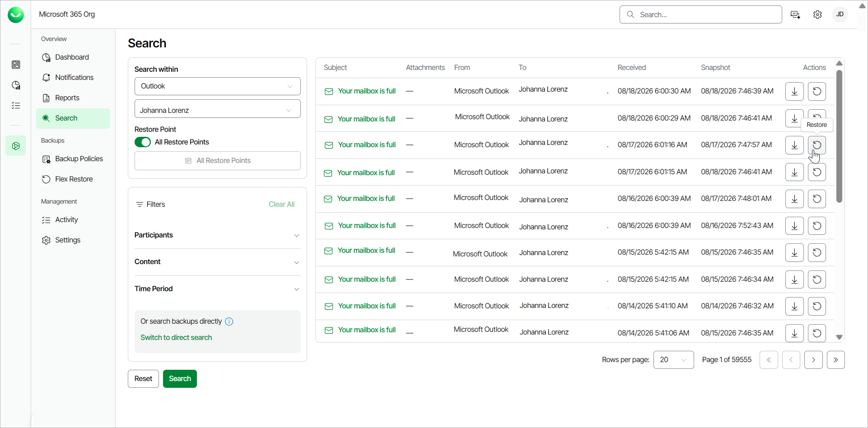Screen dimensions: 868x428
Task: Jump to the first results page
Action: pyautogui.click(x=769, y=360)
